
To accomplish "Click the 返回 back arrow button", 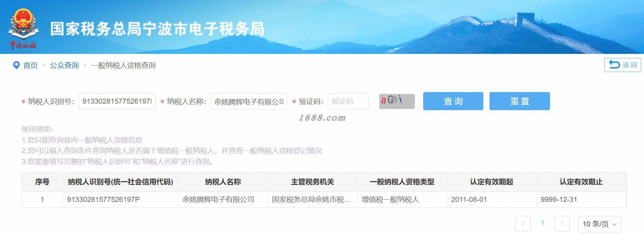I will (622, 65).
